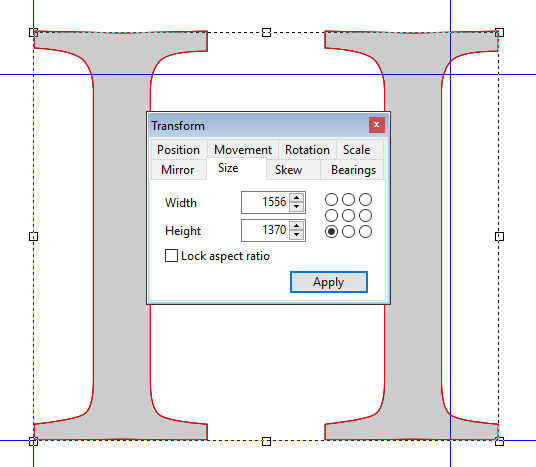The height and width of the screenshot is (467, 536).
Task: Click the Height value field
Action: click(265, 230)
